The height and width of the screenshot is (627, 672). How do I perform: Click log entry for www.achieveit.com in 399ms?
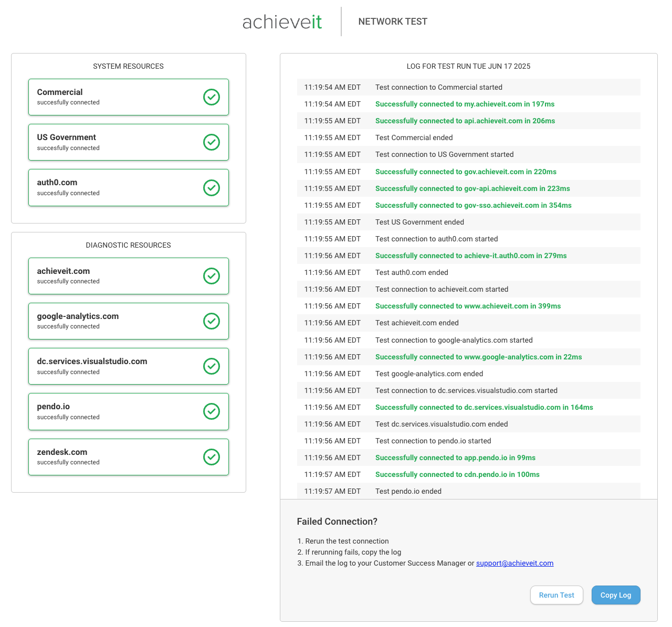pyautogui.click(x=469, y=306)
